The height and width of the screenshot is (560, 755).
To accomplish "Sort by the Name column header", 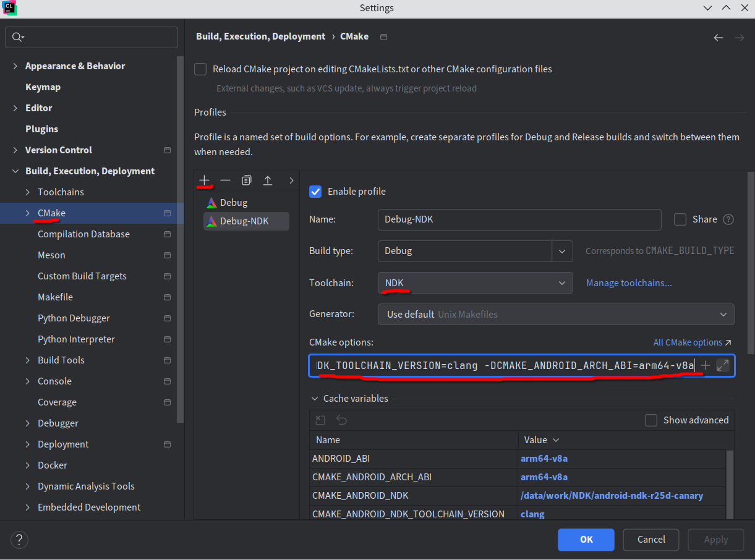I will (x=414, y=440).
